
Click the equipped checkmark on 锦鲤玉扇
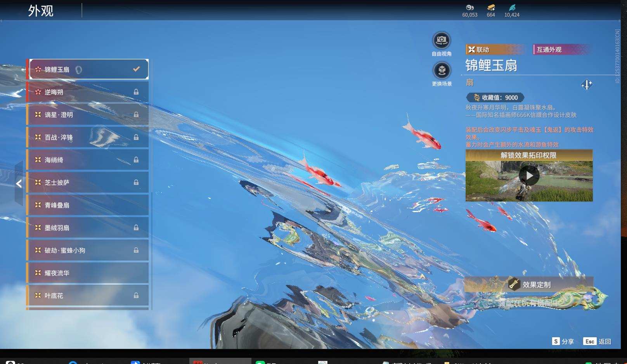[136, 69]
